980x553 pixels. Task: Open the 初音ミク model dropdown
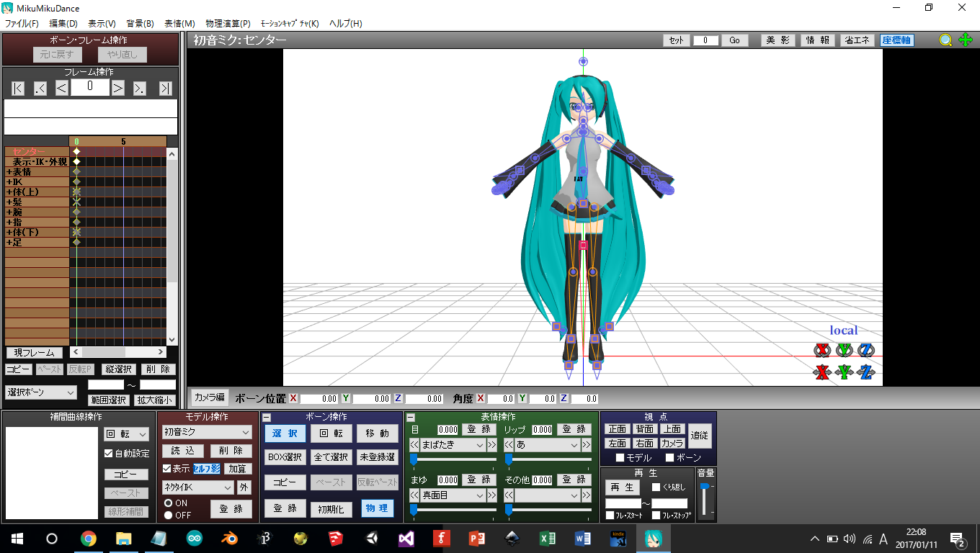pyautogui.click(x=207, y=432)
